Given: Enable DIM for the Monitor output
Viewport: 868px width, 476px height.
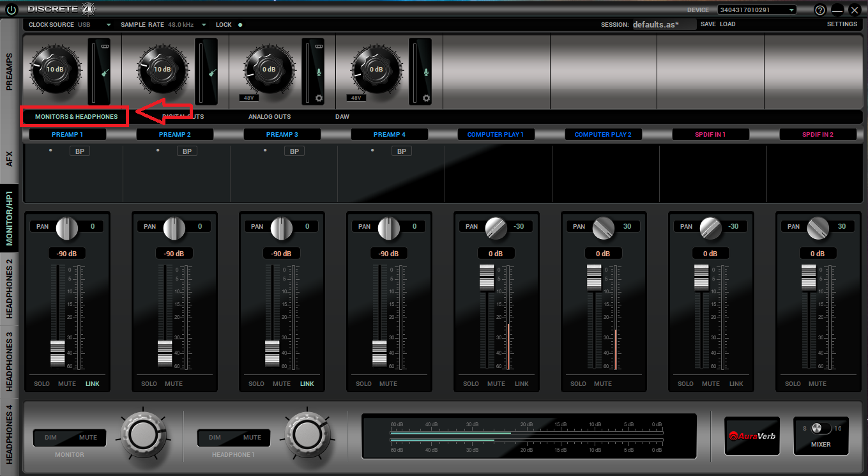Looking at the screenshot, I should 50,438.
